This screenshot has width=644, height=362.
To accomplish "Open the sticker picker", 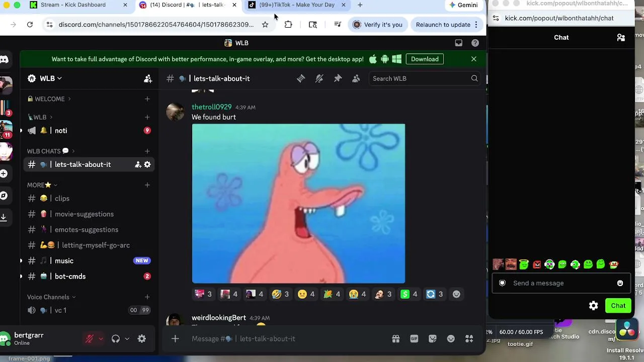I will (433, 339).
